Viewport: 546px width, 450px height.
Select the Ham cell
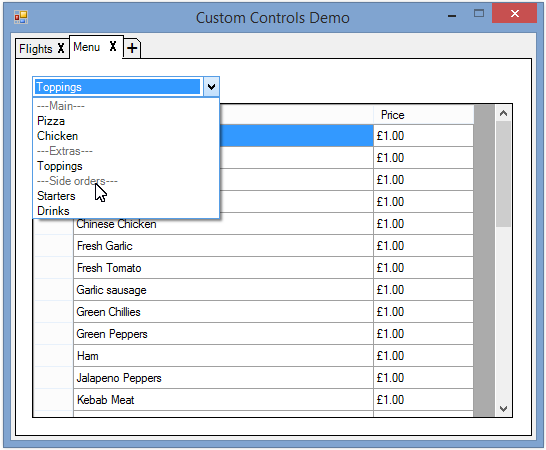pyautogui.click(x=223, y=356)
